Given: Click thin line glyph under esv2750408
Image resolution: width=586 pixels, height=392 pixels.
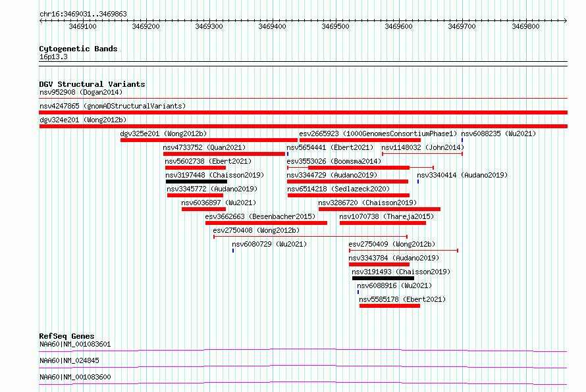Looking at the screenshot, I should click(310, 237).
